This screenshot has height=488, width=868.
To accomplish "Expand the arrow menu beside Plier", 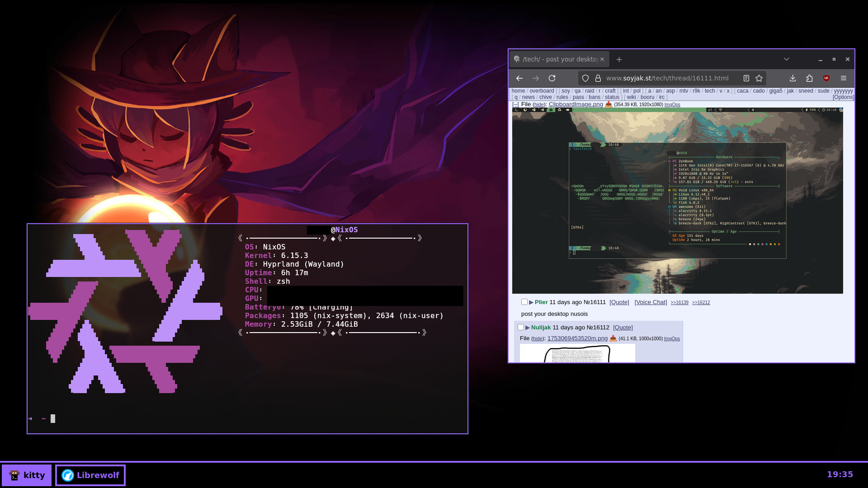I will pyautogui.click(x=531, y=302).
